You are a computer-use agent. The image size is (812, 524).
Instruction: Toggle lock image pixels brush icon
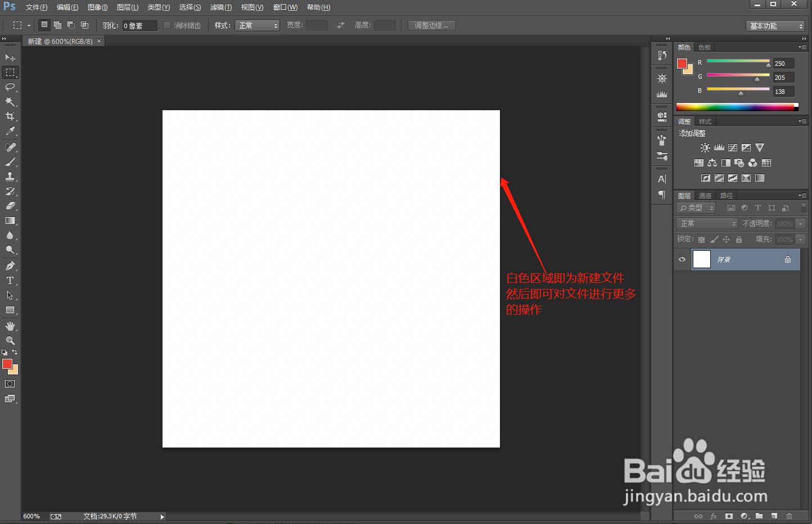pyautogui.click(x=714, y=240)
